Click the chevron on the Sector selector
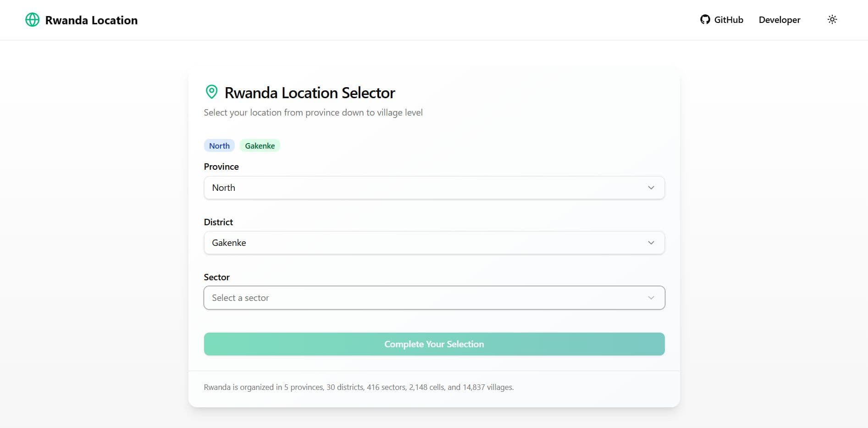 [651, 298]
